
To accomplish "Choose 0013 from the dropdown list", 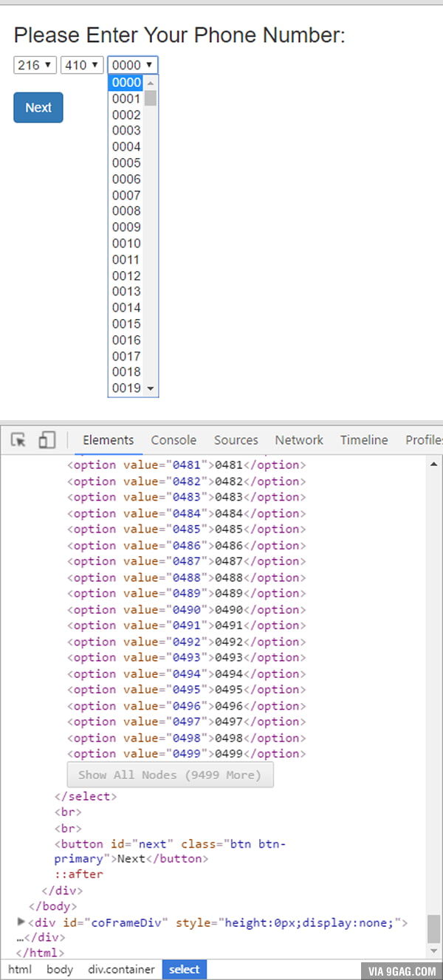I will click(x=126, y=291).
